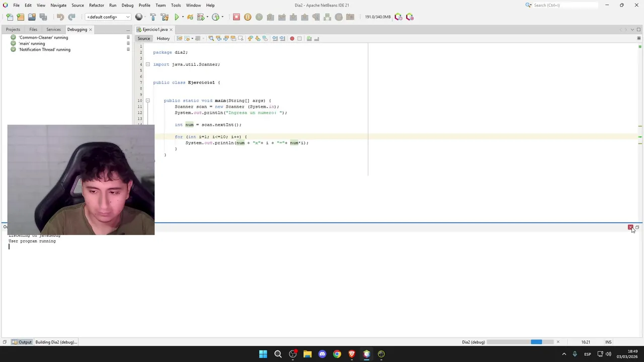Switch to the Projects tab

pos(13,30)
